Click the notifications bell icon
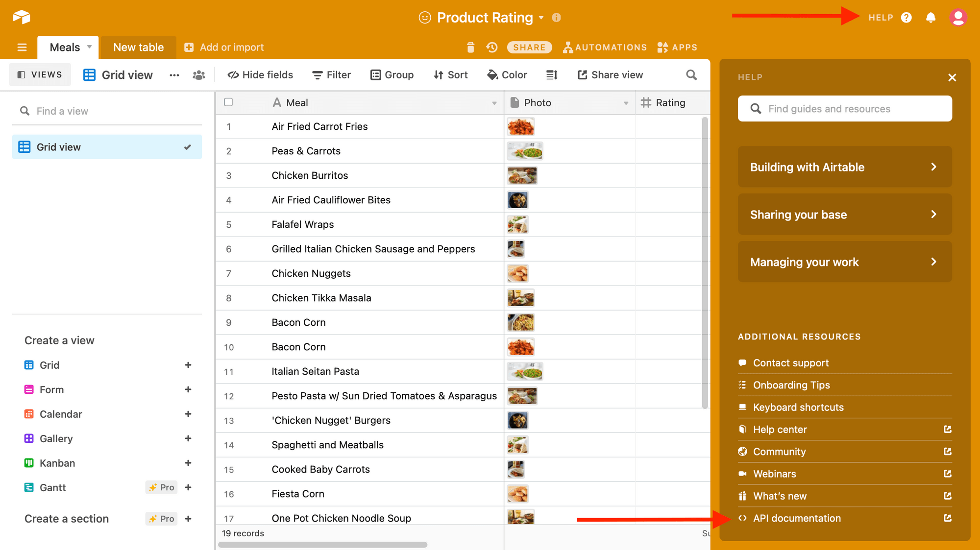Viewport: 980px width, 550px height. (931, 18)
